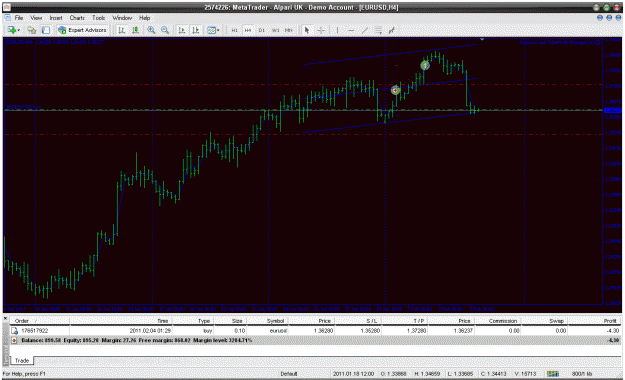Viewport: 625px width, 380px height.
Task: Enable auto scroll chart icon
Action: (x=181, y=30)
